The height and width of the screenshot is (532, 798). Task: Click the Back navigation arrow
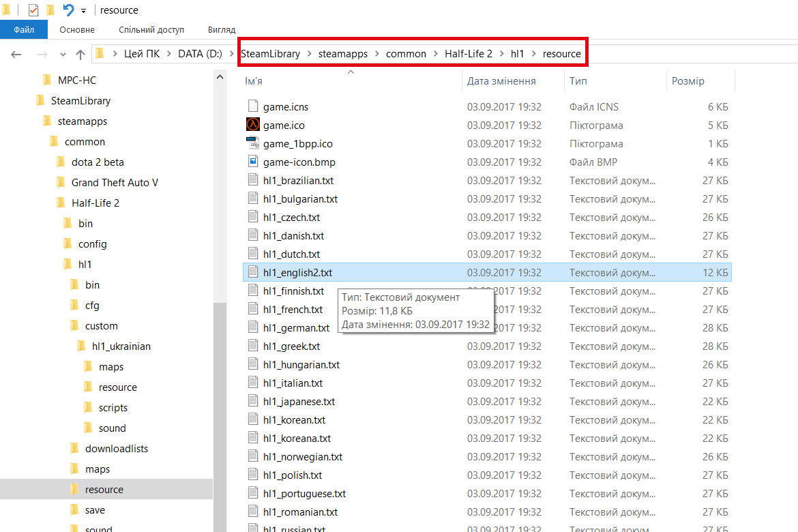(16, 54)
